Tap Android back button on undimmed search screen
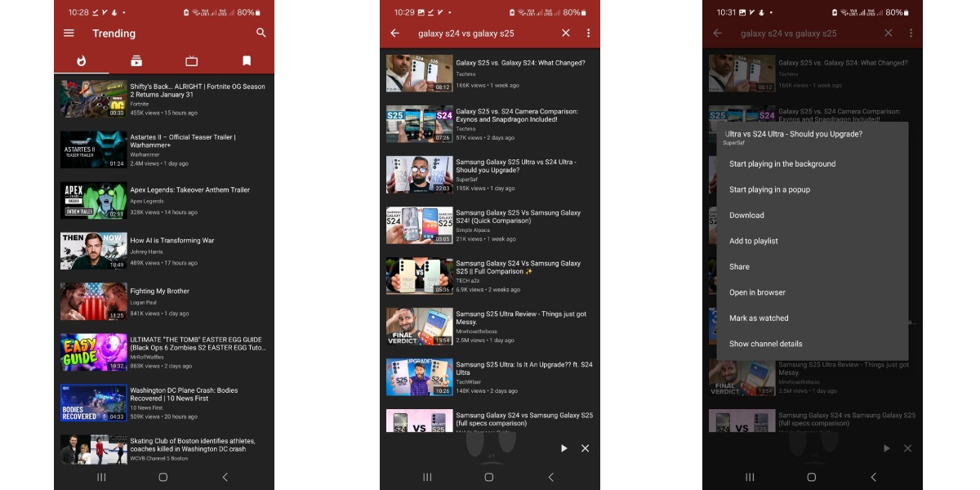Image resolution: width=980 pixels, height=490 pixels. point(550,477)
